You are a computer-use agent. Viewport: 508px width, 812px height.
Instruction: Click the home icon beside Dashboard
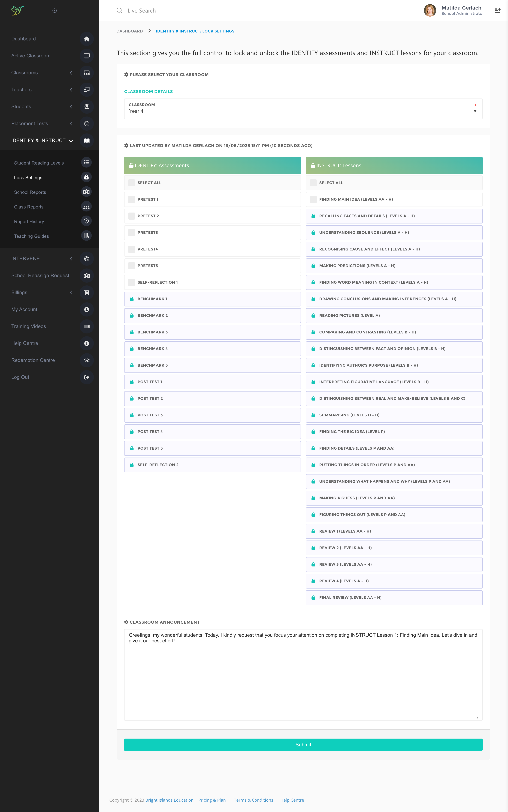[x=87, y=39]
